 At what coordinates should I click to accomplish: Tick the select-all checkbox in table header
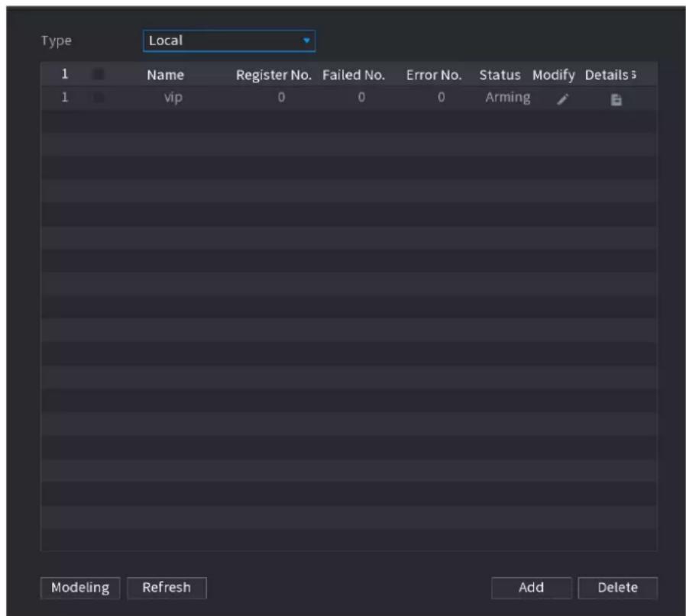[x=99, y=74]
